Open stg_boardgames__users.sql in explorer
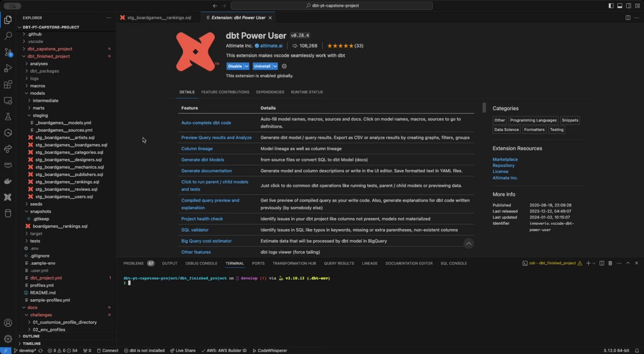 pyautogui.click(x=64, y=197)
